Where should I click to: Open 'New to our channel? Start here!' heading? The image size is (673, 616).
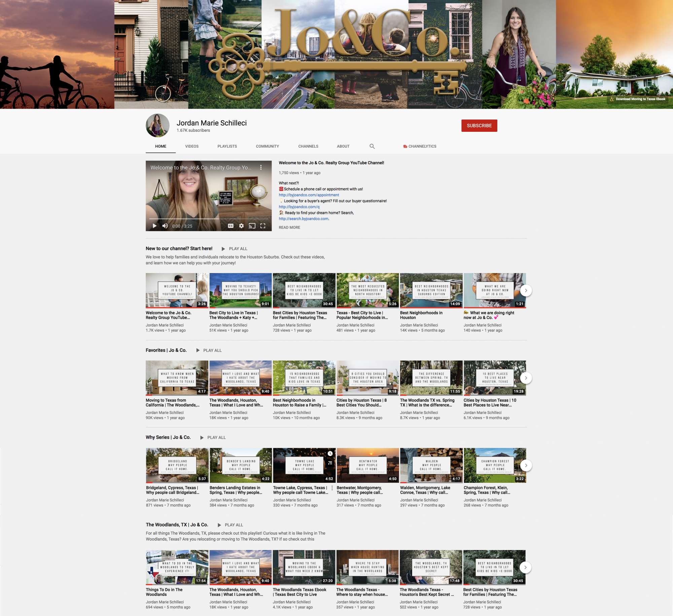[x=179, y=248]
